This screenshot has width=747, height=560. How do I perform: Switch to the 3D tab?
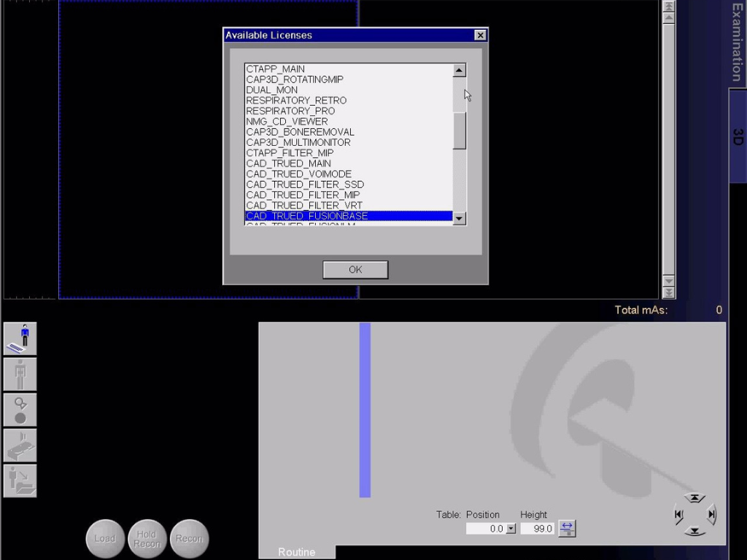tap(738, 136)
